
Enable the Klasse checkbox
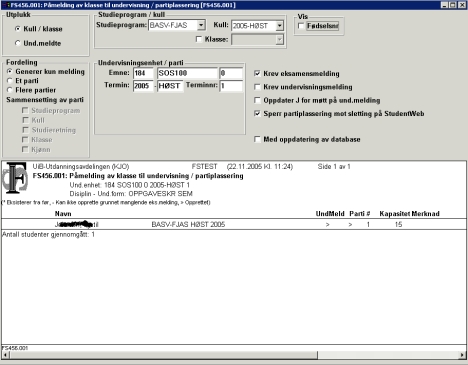(199, 39)
